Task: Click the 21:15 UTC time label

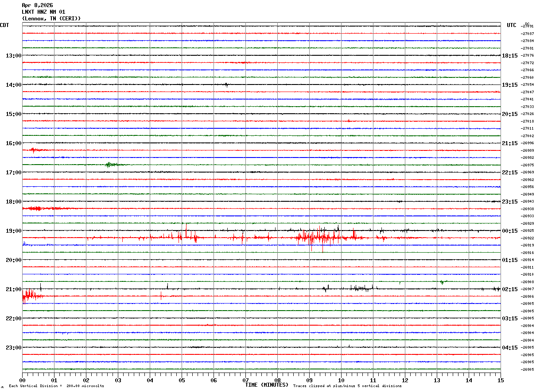Action: click(x=510, y=143)
